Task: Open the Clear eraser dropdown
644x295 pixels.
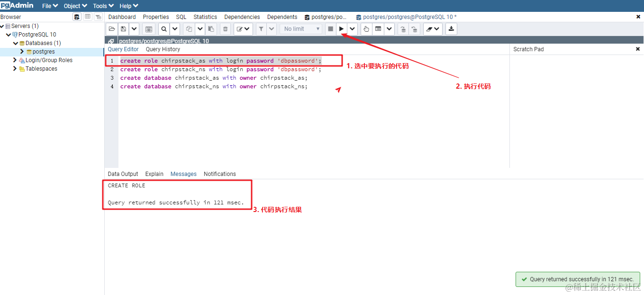Action: [x=432, y=29]
